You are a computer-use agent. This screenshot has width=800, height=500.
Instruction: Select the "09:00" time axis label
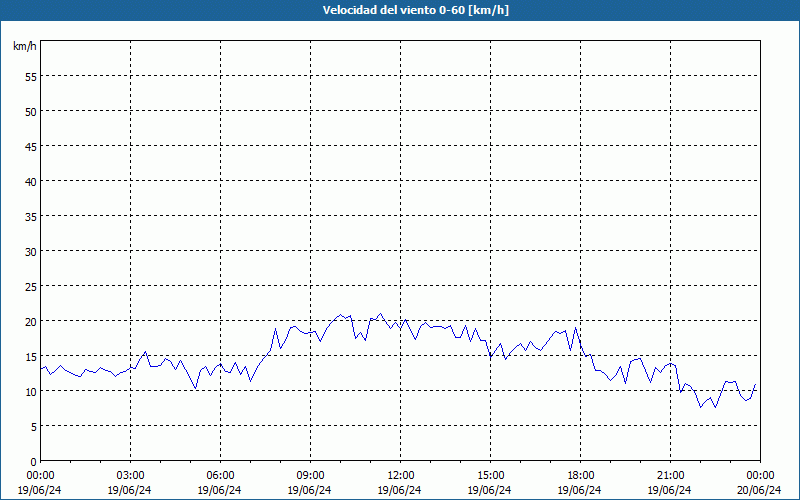310,476
